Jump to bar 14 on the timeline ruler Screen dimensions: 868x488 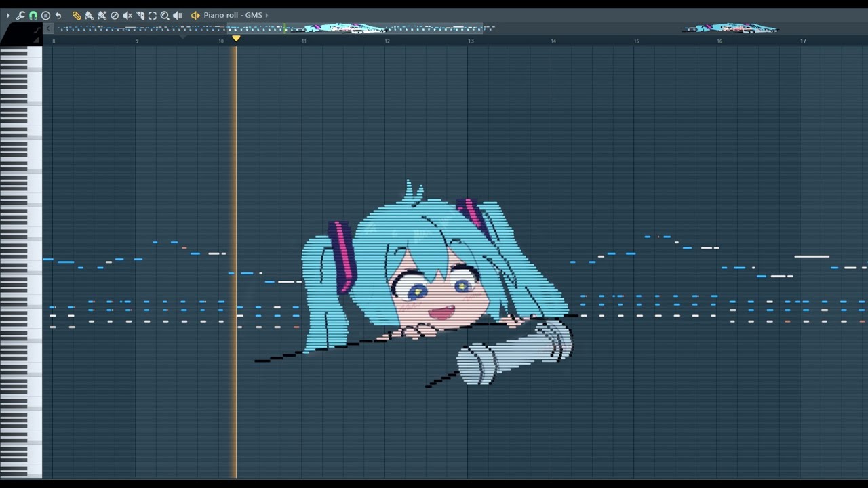pos(553,41)
